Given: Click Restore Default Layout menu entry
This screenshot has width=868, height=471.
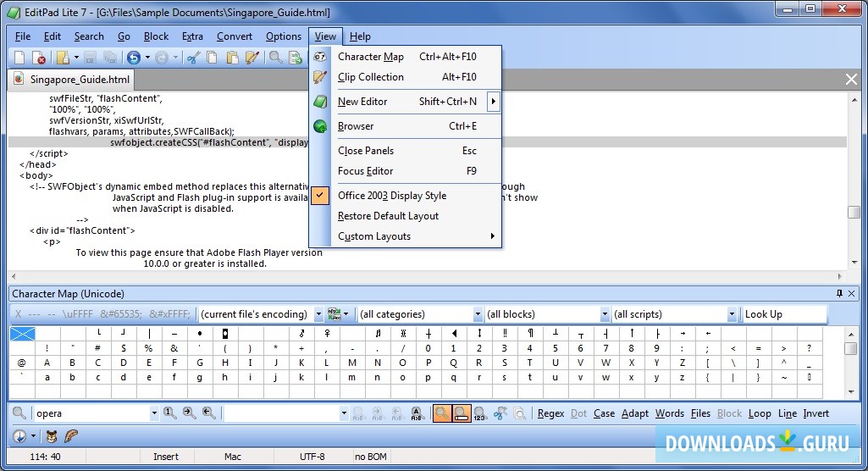Looking at the screenshot, I should pyautogui.click(x=388, y=216).
